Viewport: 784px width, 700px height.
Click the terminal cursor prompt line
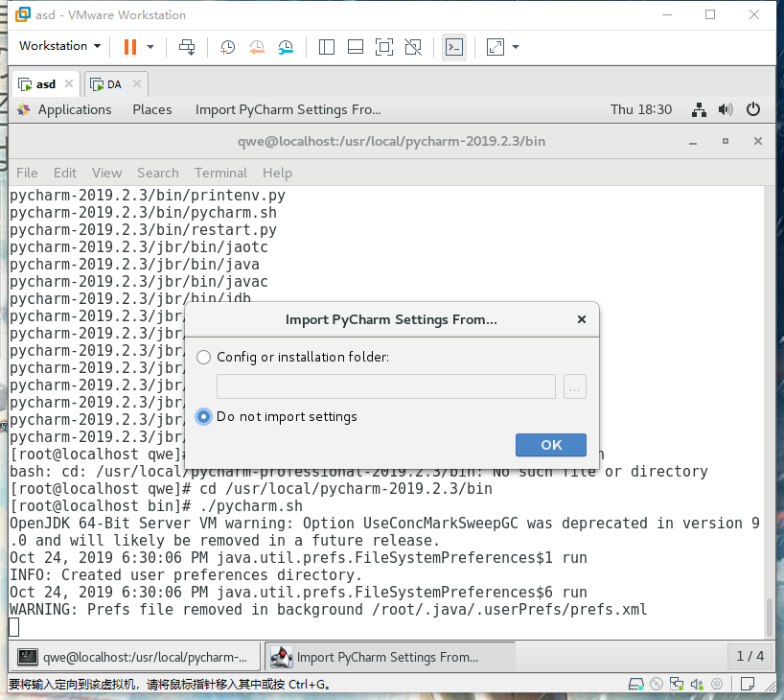click(x=14, y=627)
